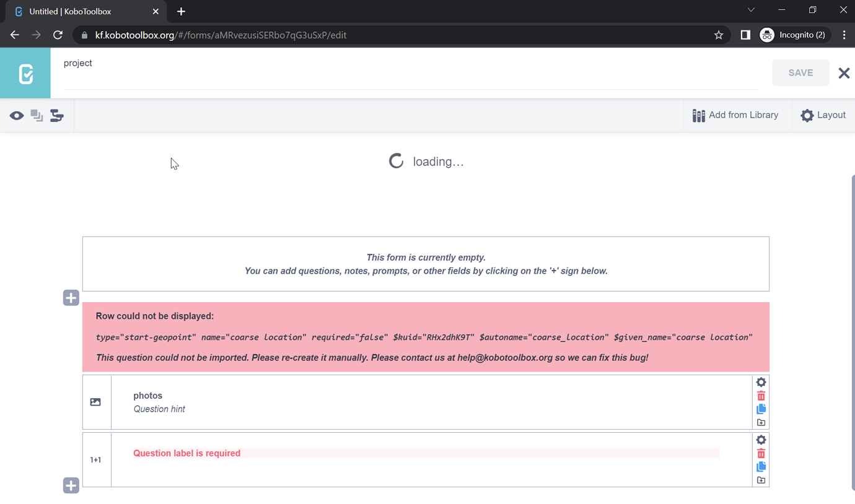This screenshot has height=504, width=855.
Task: Select the flowchart grouping icon in the toolbar
Action: [x=56, y=115]
